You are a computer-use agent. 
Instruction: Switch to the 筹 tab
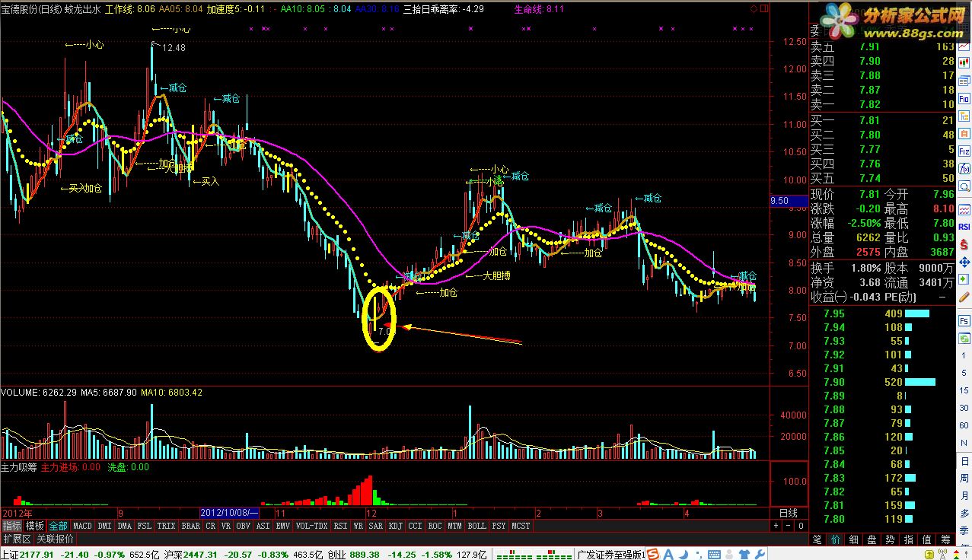[945, 539]
